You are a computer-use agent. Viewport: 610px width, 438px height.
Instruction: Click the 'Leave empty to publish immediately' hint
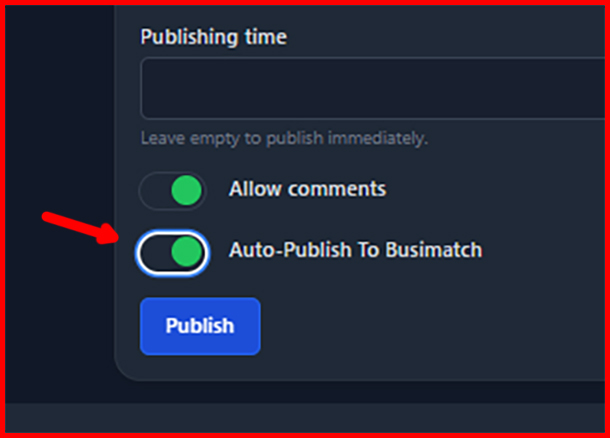pos(284,138)
